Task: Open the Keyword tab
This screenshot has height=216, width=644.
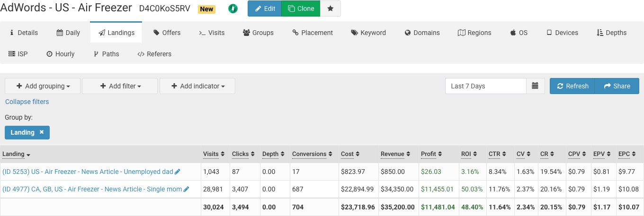Action: (368, 33)
